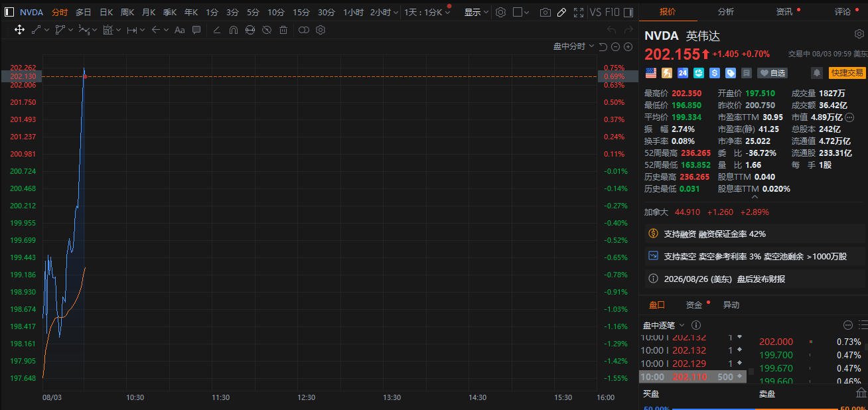This screenshot has width=868, height=410.
Task: Select the arrow annotation tool
Action: pyautogui.click(x=155, y=29)
